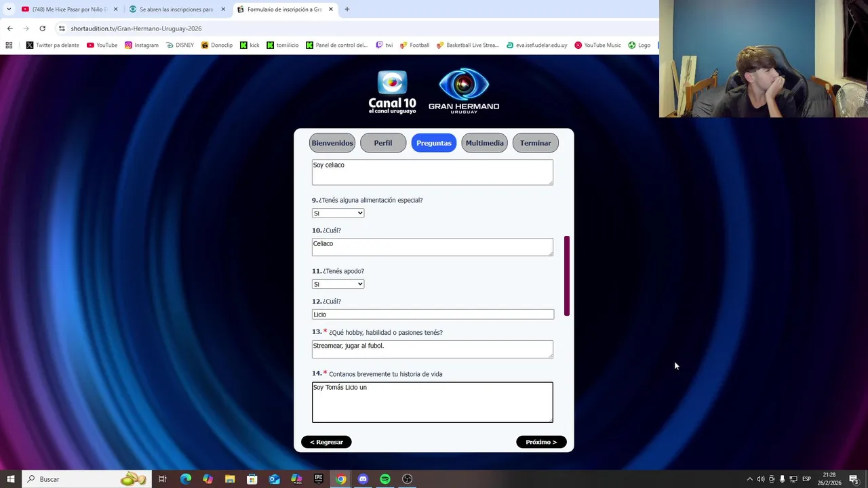Image resolution: width=868 pixels, height=488 pixels.
Task: Open the twi Twitch bookmark
Action: pos(384,45)
